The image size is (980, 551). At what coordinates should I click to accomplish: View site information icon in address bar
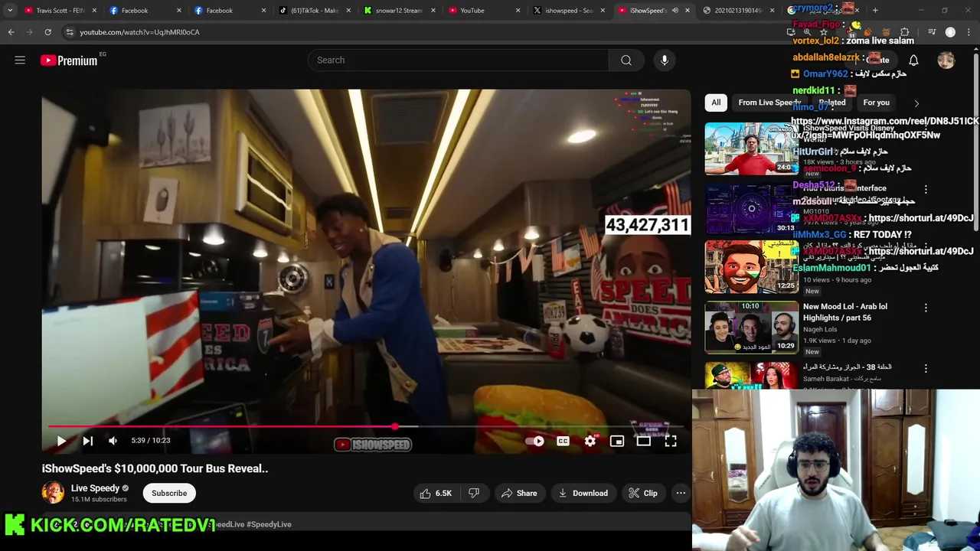tap(70, 32)
